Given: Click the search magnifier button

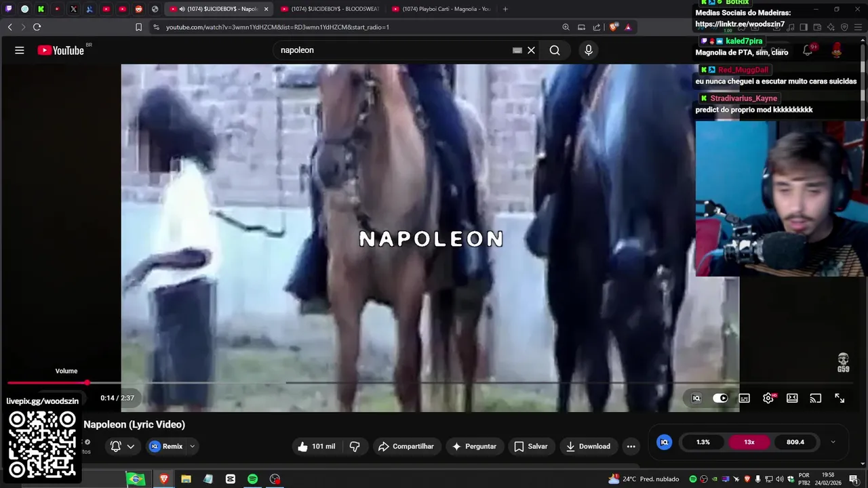Looking at the screenshot, I should click(555, 50).
